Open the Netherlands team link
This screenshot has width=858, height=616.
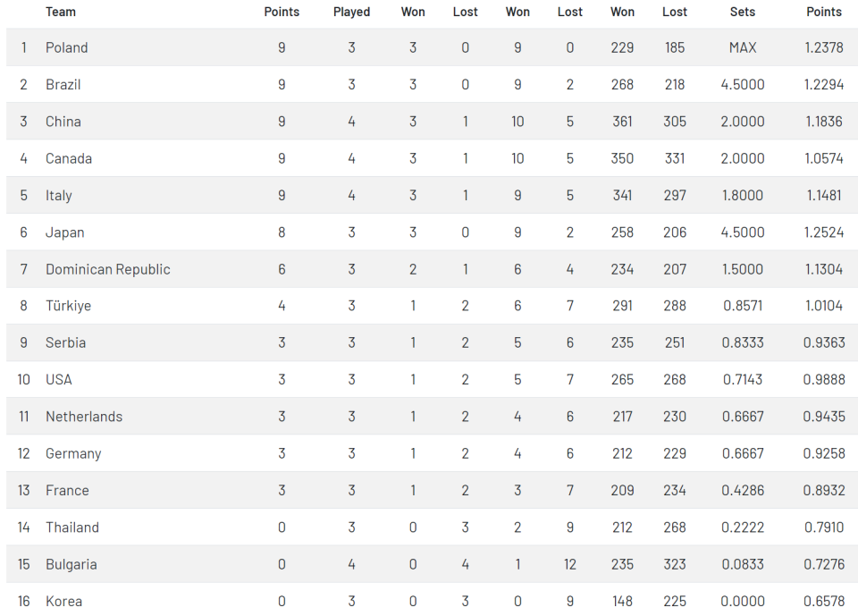84,417
